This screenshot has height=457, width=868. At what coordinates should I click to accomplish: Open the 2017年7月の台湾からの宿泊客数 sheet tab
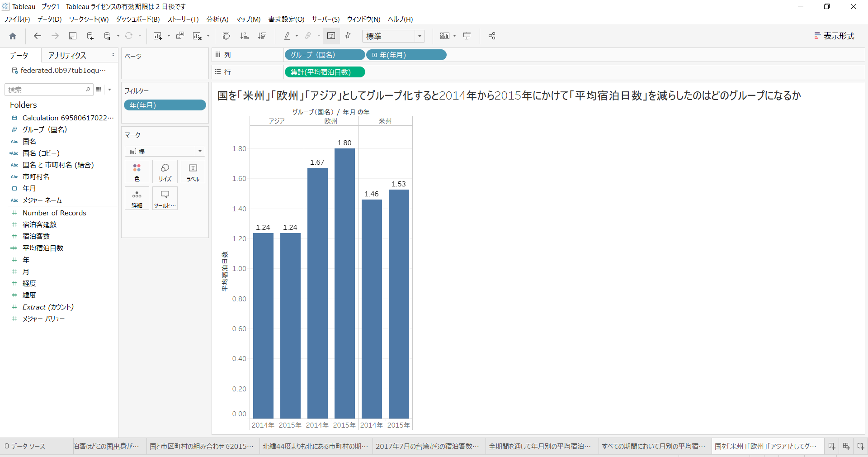pos(429,446)
